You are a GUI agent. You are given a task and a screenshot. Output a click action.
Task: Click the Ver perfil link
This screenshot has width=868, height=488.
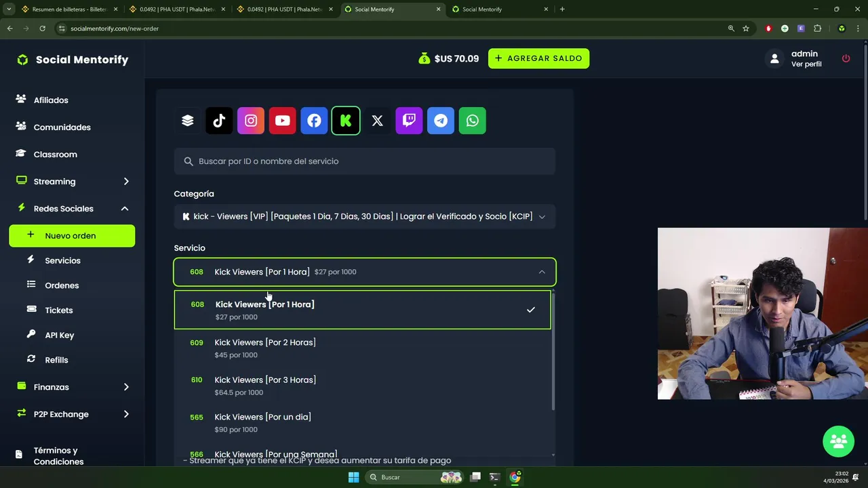pyautogui.click(x=806, y=64)
